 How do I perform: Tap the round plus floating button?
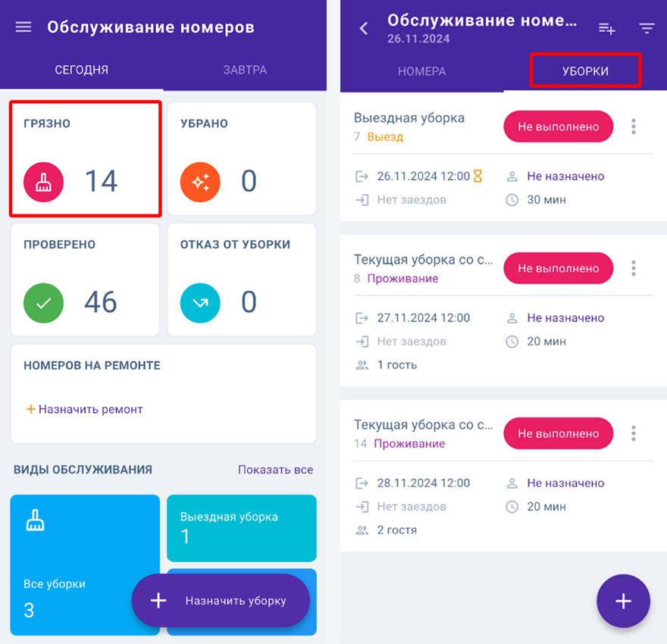coord(623,601)
